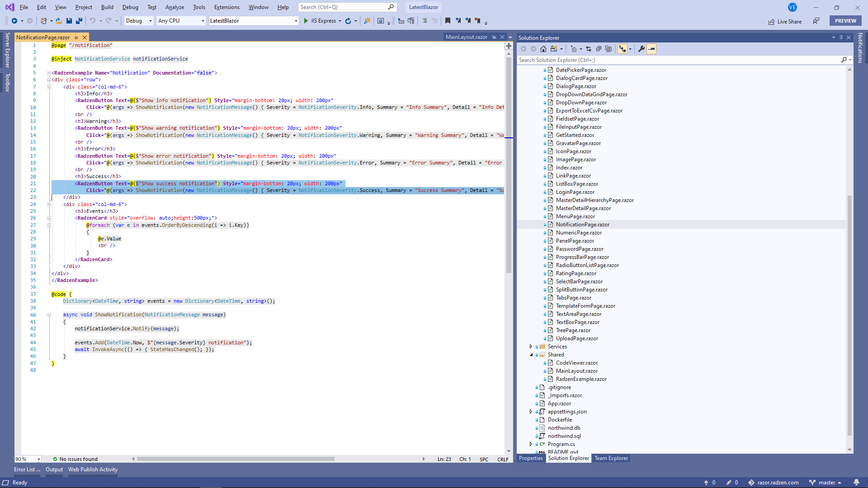Click the Refresh browser icon beside IIS Express
Image resolution: width=868 pixels, height=488 pixels.
pyautogui.click(x=348, y=21)
